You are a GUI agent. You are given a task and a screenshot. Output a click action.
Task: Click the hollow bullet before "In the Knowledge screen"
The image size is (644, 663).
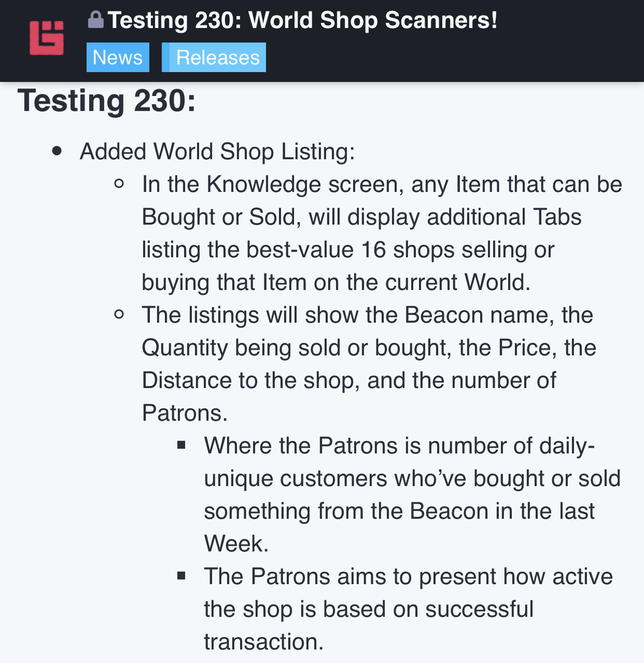tap(119, 184)
